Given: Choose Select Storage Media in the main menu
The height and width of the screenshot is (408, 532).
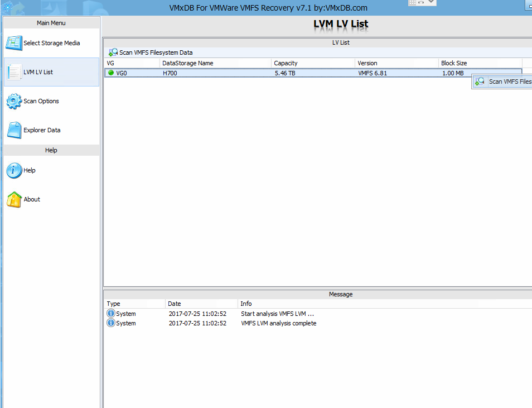Looking at the screenshot, I should coord(51,43).
